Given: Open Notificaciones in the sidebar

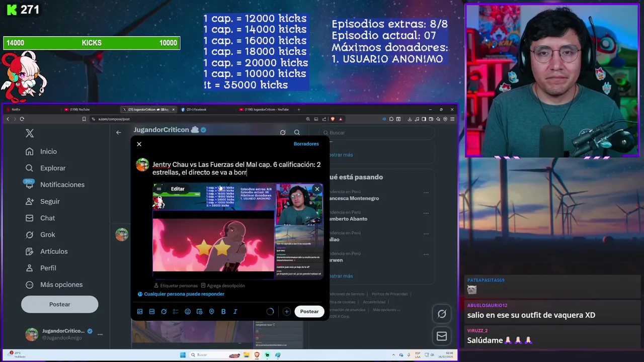Looking at the screenshot, I should tap(55, 185).
